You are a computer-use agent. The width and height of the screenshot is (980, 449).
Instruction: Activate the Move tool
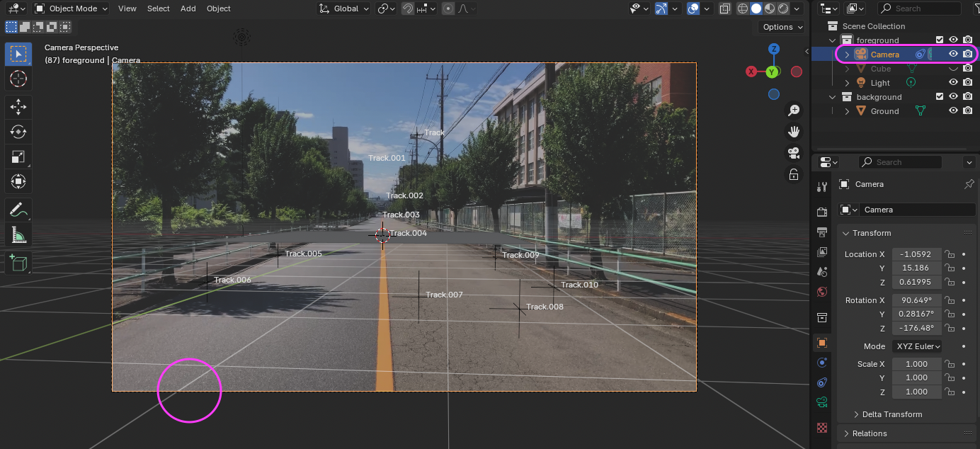(x=18, y=107)
